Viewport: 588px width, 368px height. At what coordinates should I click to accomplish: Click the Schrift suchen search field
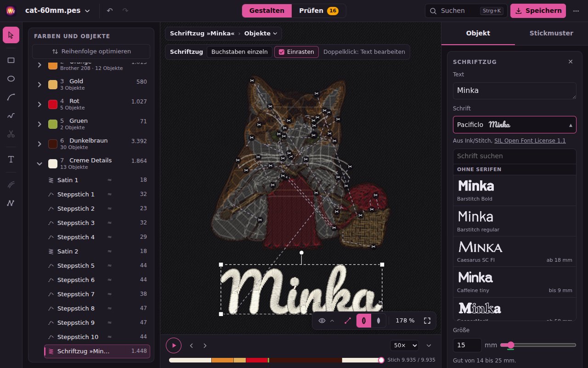click(514, 156)
